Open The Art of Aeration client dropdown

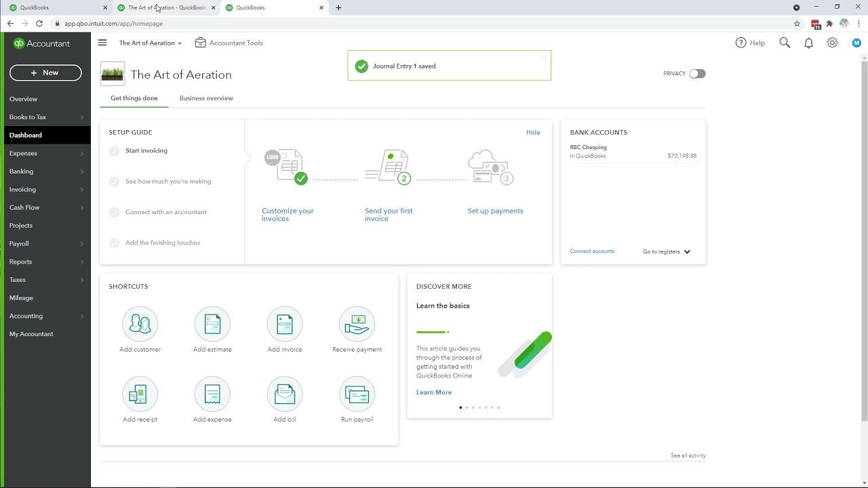tap(151, 43)
